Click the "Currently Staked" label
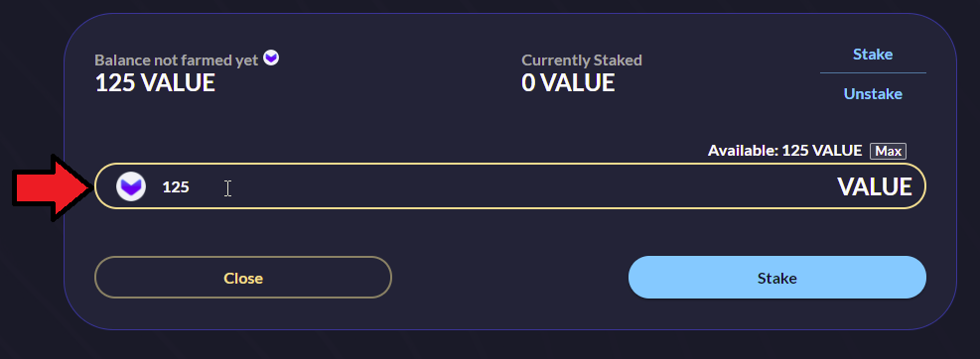 click(582, 60)
